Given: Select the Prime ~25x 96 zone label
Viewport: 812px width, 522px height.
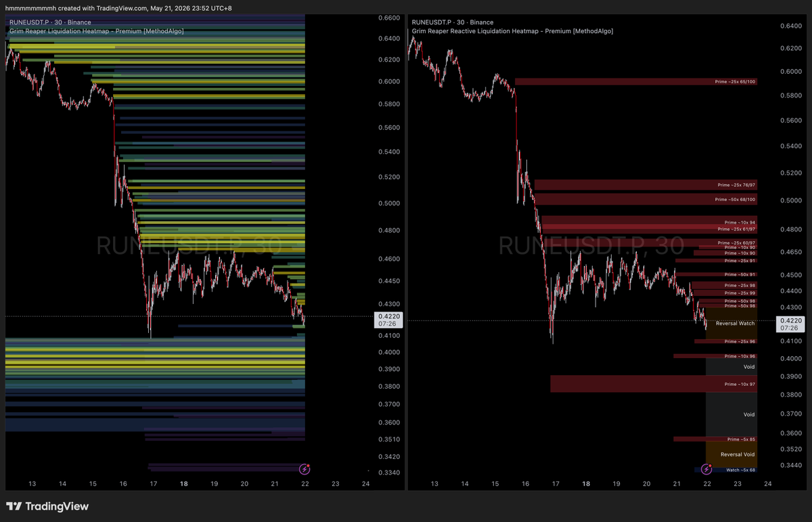Looking at the screenshot, I should (x=740, y=341).
